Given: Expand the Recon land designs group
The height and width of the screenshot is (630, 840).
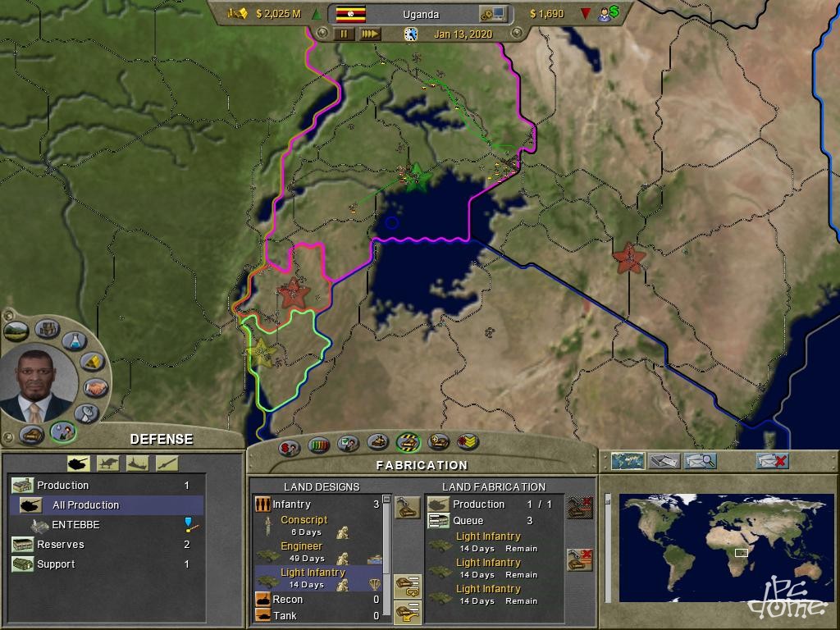Looking at the screenshot, I should 288,600.
